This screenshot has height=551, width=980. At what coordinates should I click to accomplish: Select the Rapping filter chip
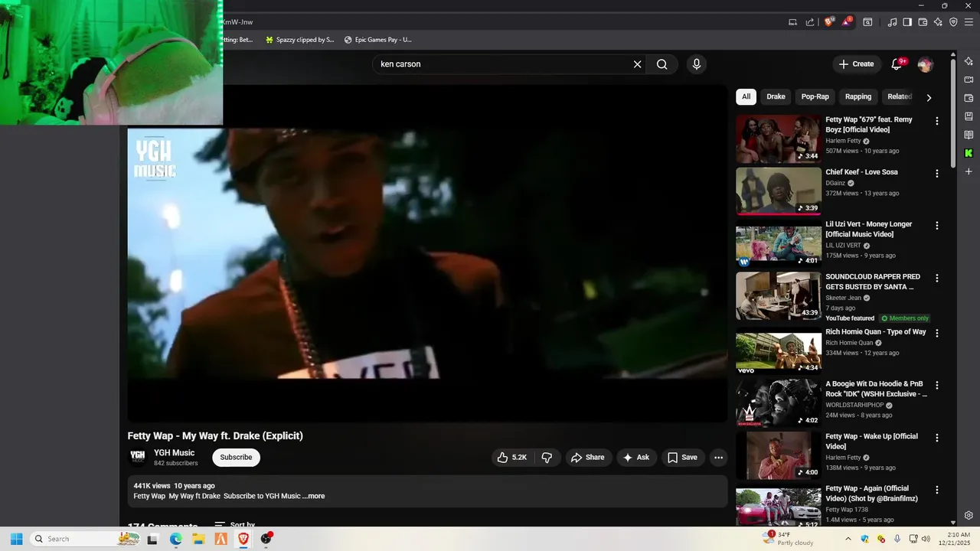[858, 96]
